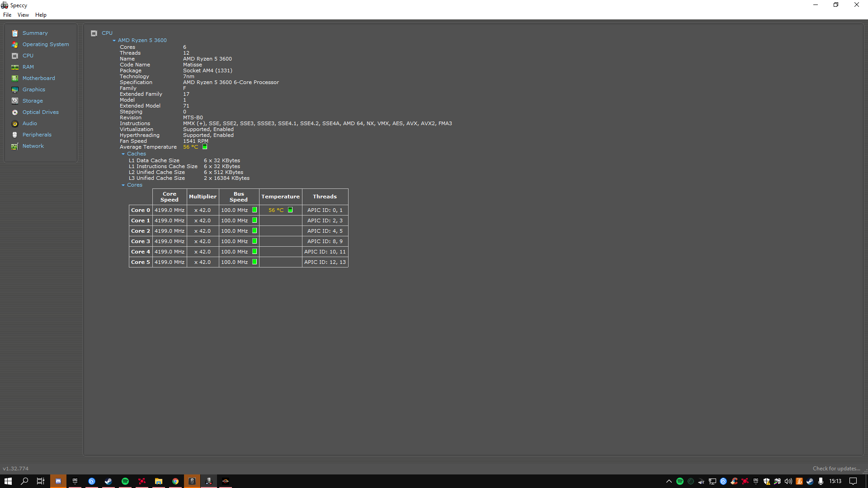Open Operating System section link
The height and width of the screenshot is (488, 868).
[46, 44]
